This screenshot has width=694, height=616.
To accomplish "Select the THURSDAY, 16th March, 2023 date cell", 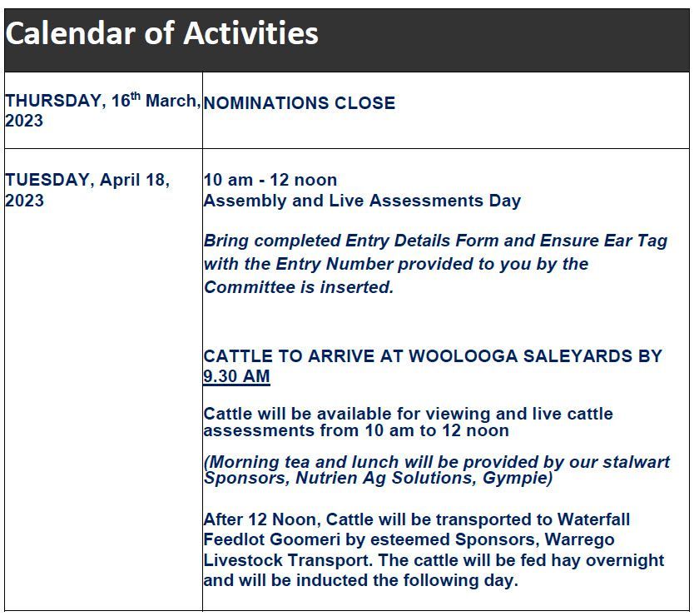I will click(103, 110).
